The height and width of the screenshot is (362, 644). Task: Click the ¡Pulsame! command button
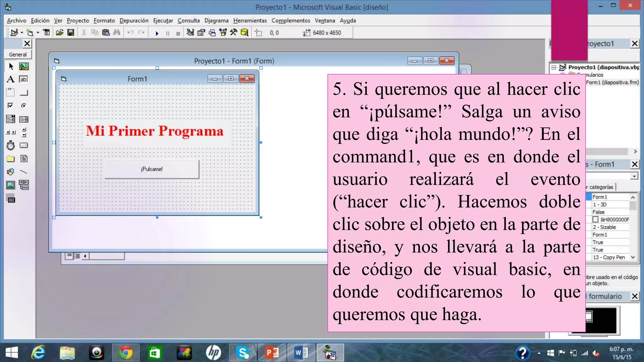coord(152,169)
